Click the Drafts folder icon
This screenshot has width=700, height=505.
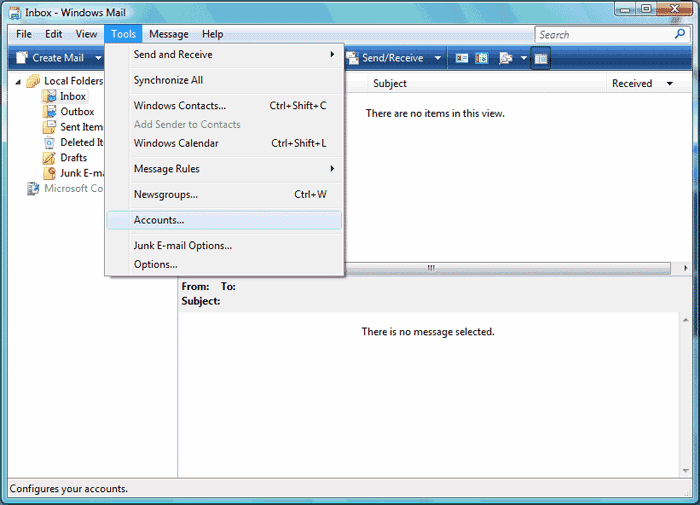49,158
